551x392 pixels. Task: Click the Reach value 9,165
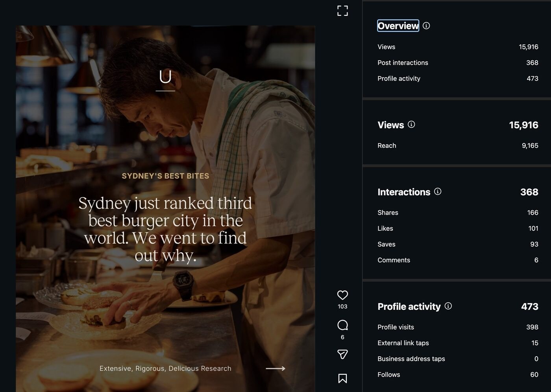pos(530,145)
